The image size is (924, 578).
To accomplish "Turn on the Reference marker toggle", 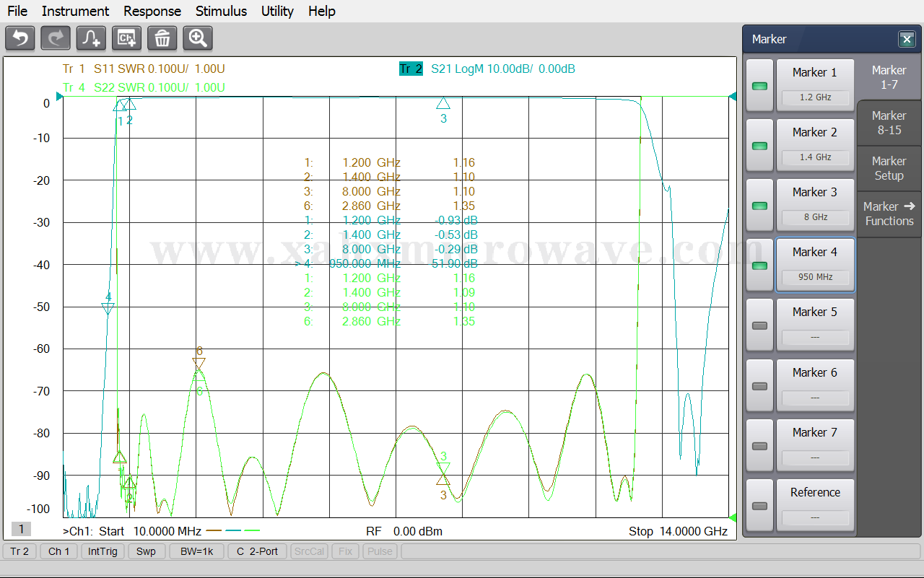I will [x=759, y=505].
